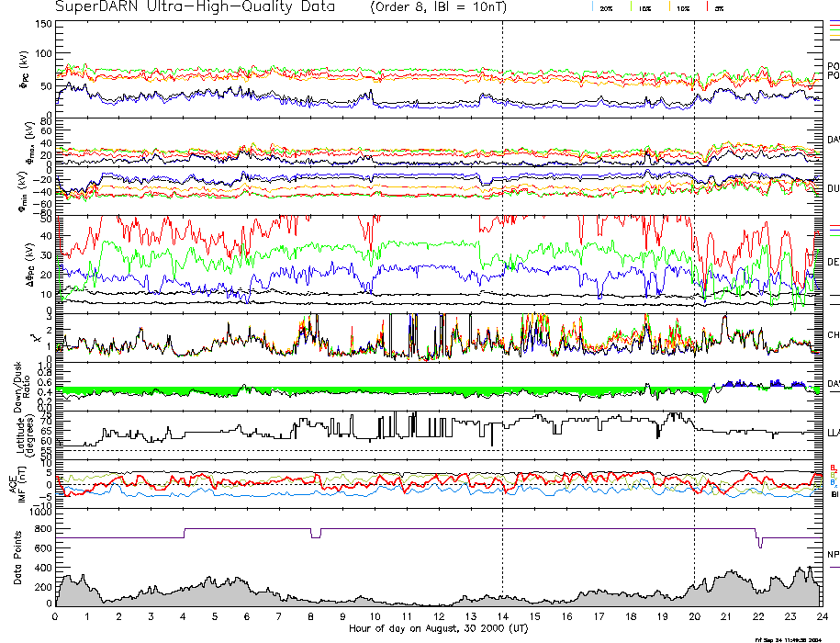Viewport: 840px width, 643px height.
Task: Click the subtitle '(Order 8, |B| = 10nT)'
Action: [x=438, y=7]
